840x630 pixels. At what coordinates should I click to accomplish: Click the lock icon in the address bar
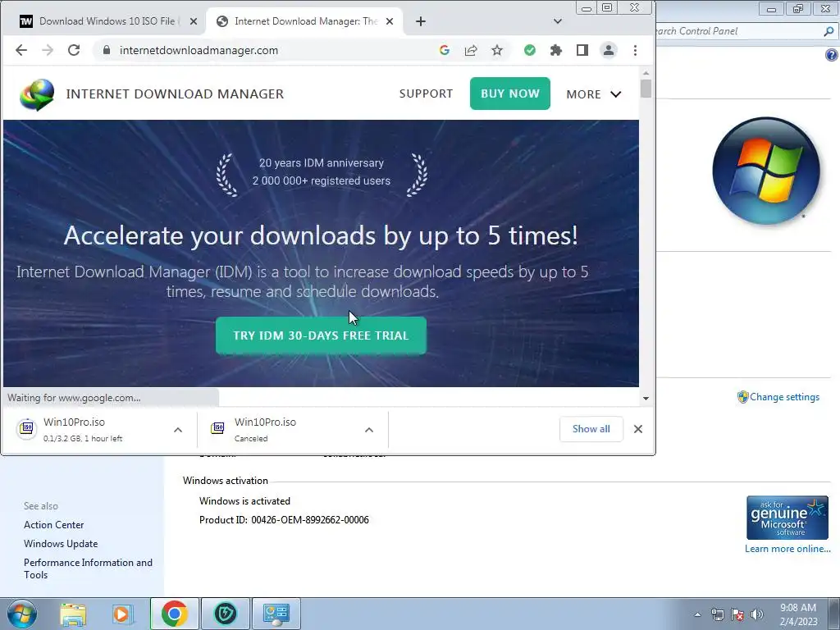(107, 50)
